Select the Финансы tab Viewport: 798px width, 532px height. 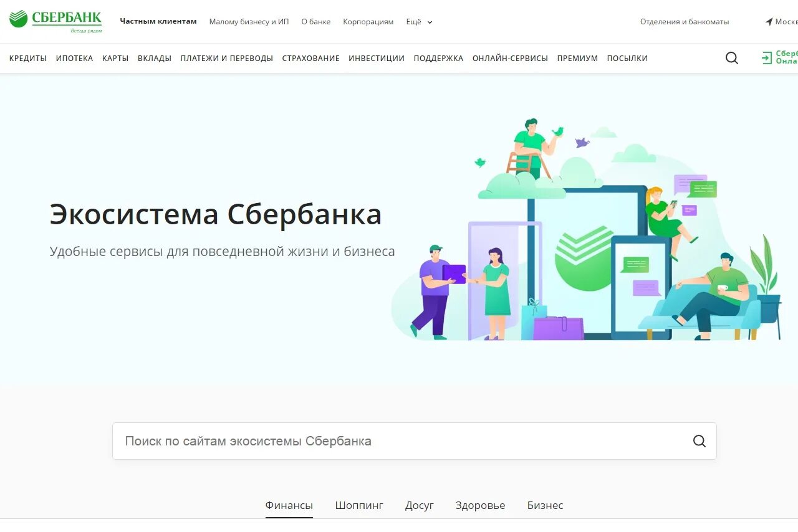(289, 505)
